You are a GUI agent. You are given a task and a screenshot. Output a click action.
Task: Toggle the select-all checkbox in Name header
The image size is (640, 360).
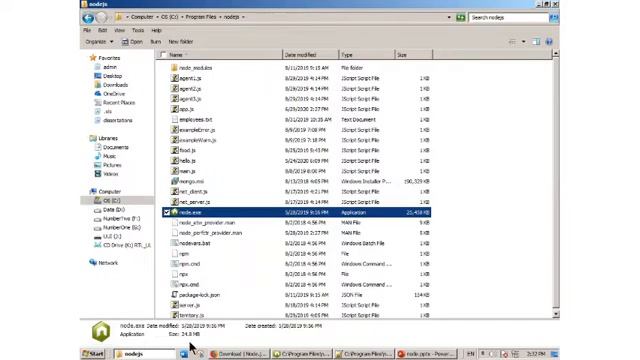point(164,55)
